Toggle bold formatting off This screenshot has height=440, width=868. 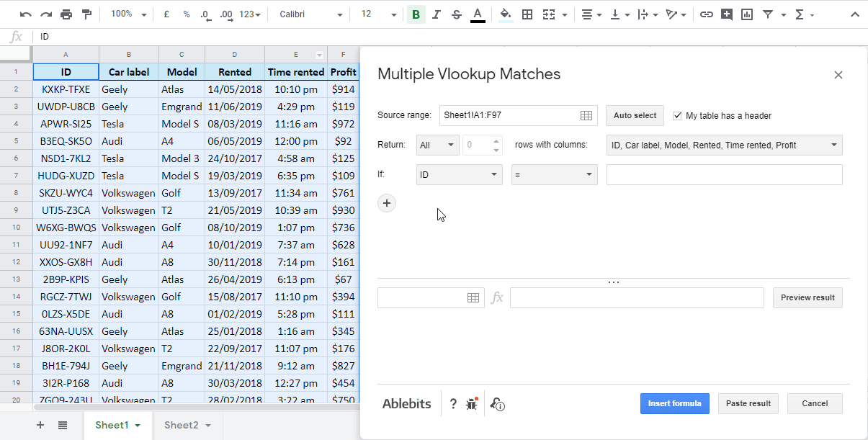tap(416, 13)
